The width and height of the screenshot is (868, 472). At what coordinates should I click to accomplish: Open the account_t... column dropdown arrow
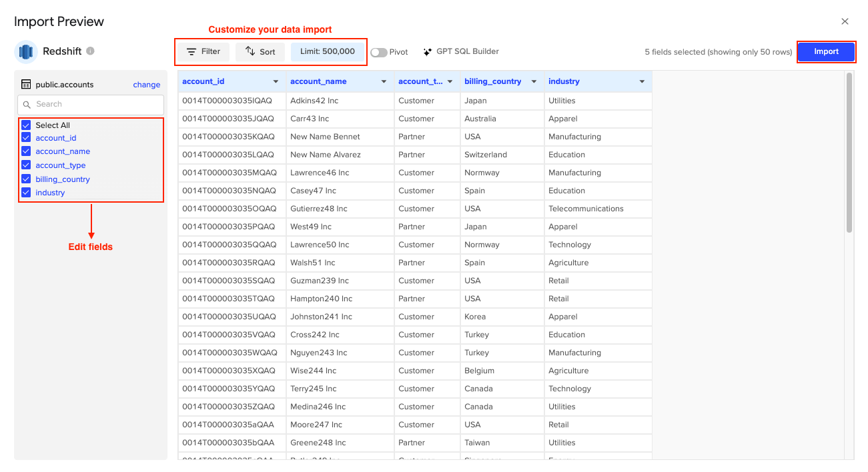point(451,82)
